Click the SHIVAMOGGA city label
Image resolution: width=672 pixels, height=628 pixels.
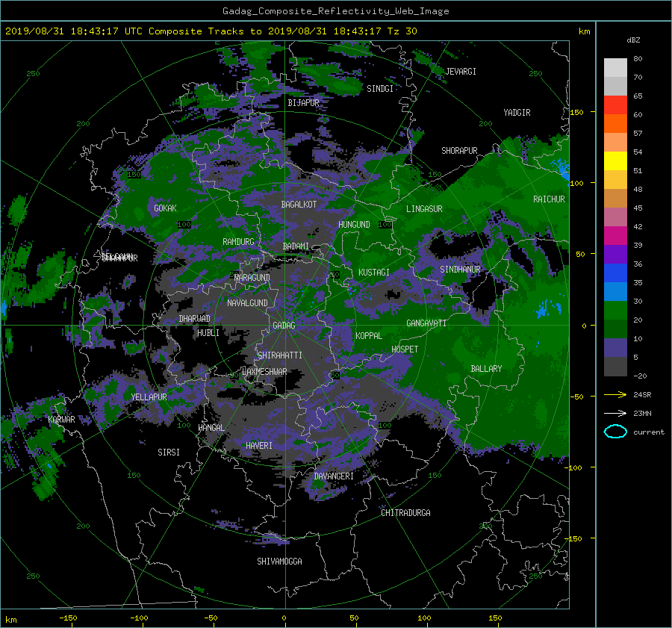(x=279, y=561)
